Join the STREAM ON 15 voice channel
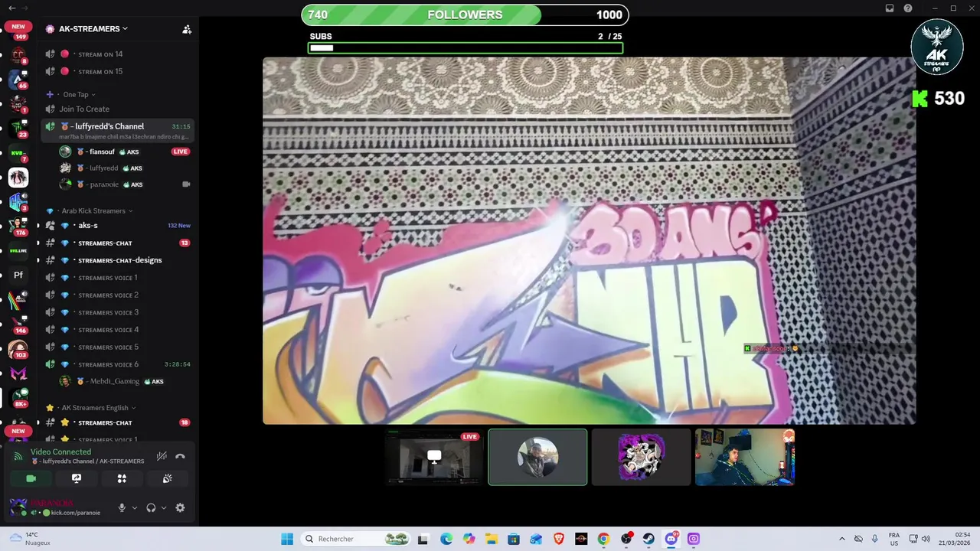 coord(118,72)
